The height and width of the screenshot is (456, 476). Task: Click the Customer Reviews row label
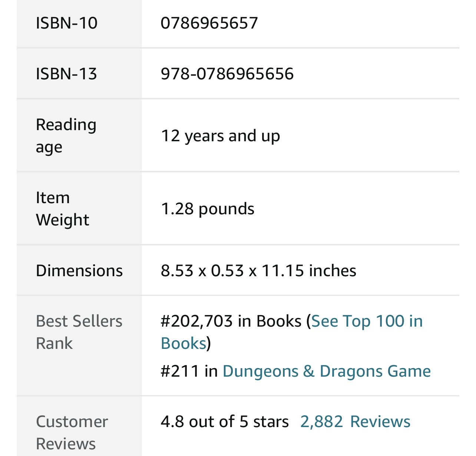click(72, 432)
